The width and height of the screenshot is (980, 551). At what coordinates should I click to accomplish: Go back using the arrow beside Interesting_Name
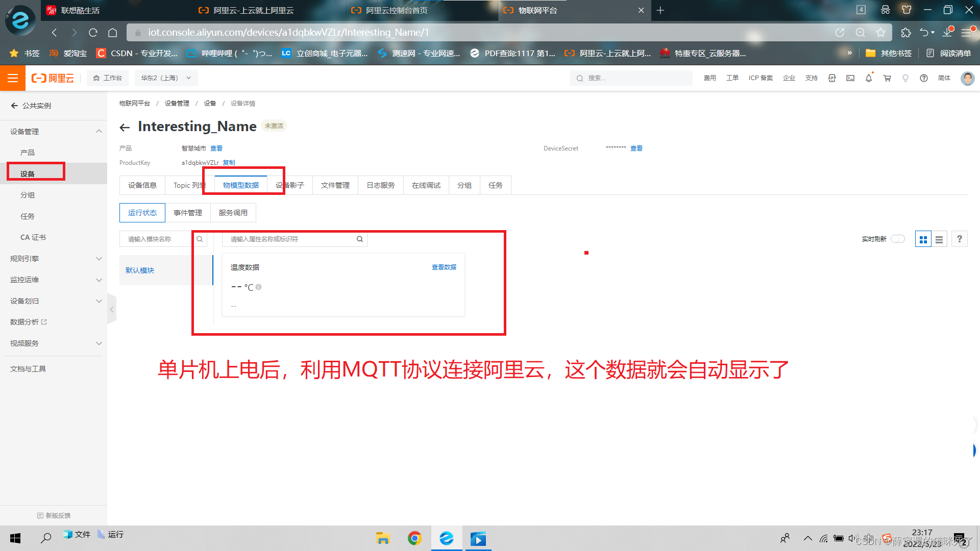[125, 127]
